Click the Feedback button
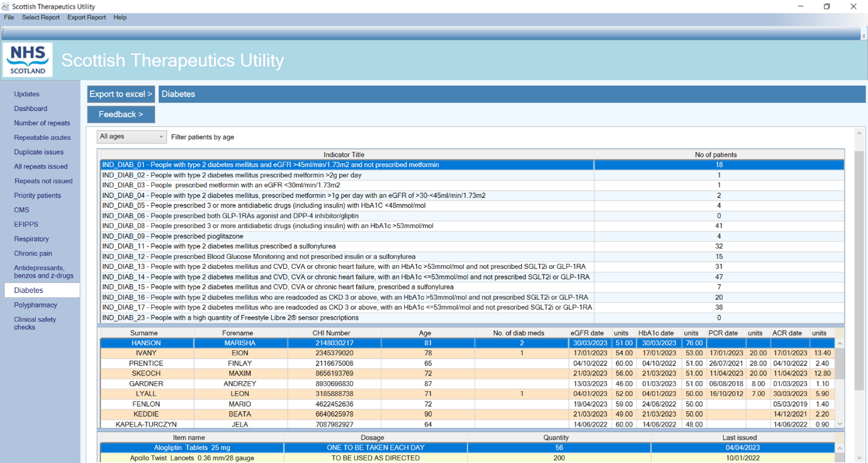This screenshot has width=868, height=463. coord(121,114)
